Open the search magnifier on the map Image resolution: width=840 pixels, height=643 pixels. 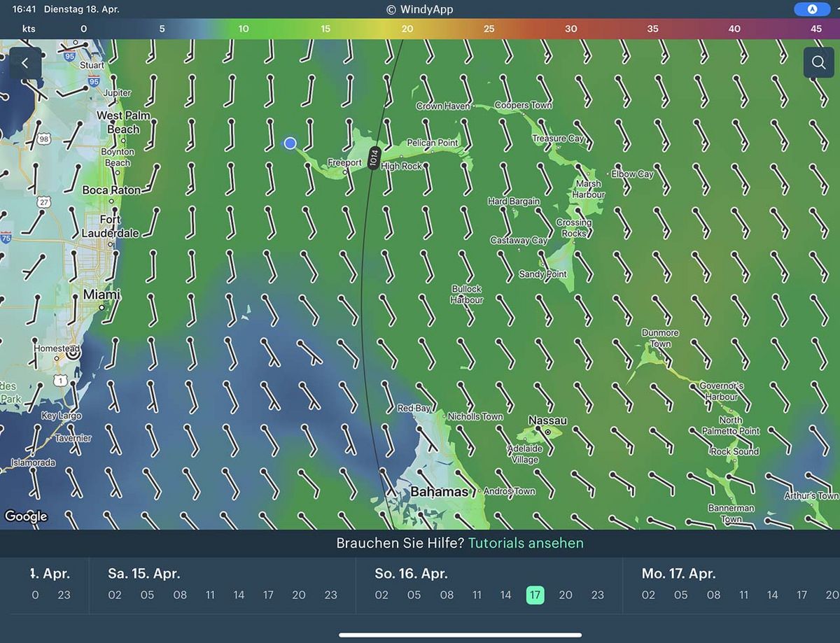point(818,62)
